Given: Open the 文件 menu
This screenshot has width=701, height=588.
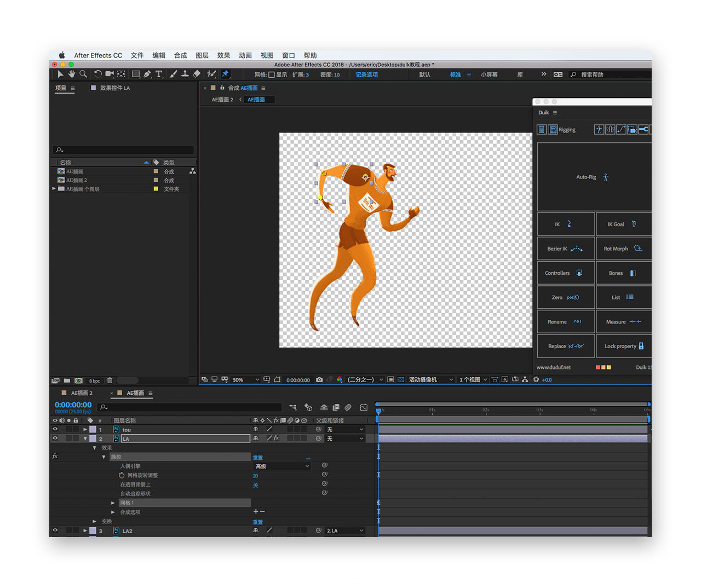Looking at the screenshot, I should 137,55.
